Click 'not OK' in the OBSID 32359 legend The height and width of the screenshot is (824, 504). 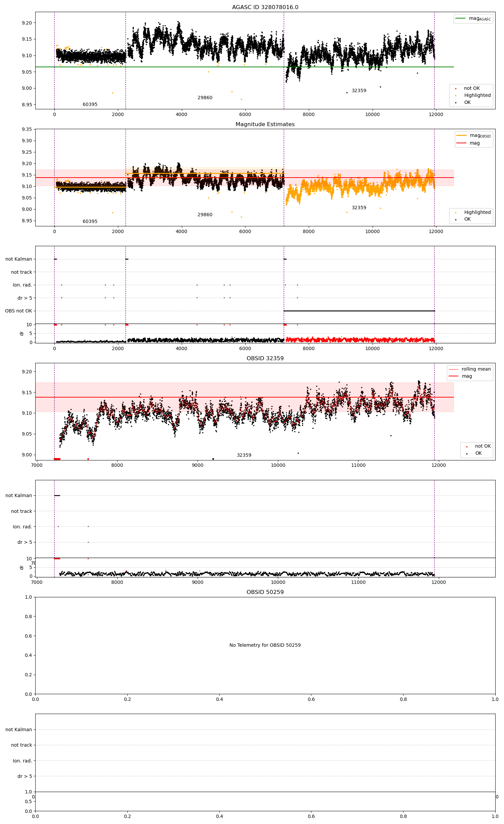(483, 446)
